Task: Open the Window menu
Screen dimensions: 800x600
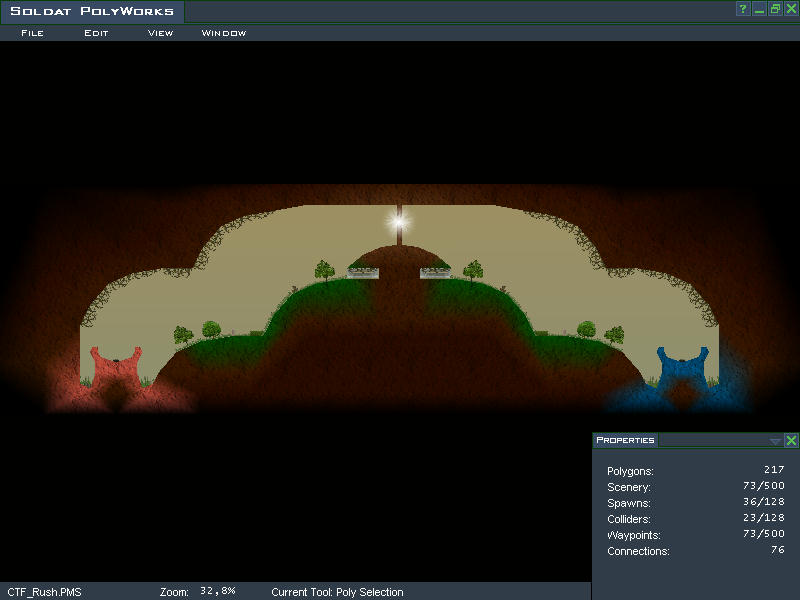Action: tap(224, 33)
